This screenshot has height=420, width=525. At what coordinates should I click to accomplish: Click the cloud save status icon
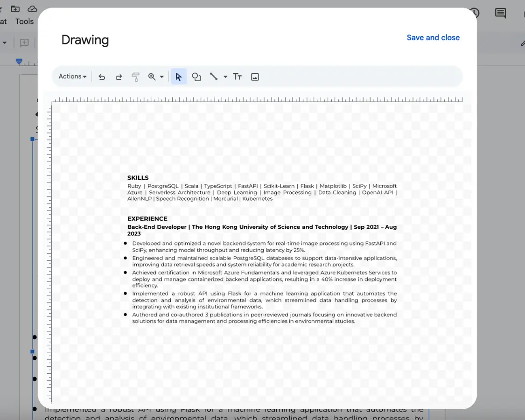(x=32, y=8)
